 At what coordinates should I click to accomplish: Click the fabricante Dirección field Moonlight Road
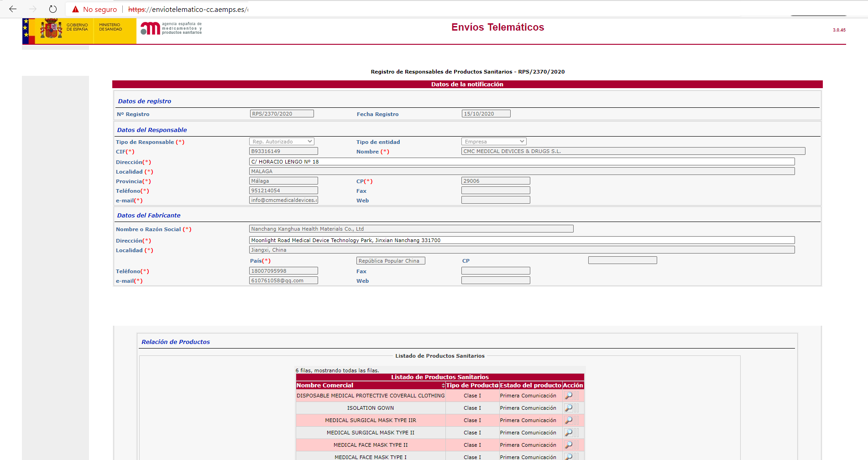tap(522, 240)
